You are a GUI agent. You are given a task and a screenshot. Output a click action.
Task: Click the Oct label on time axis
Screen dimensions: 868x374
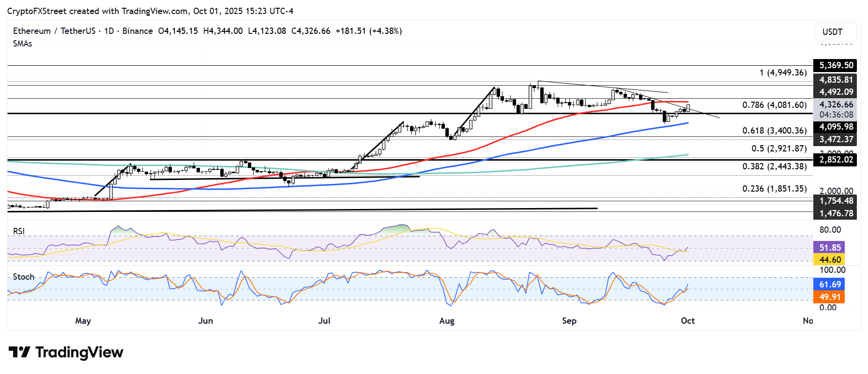pyautogui.click(x=687, y=321)
